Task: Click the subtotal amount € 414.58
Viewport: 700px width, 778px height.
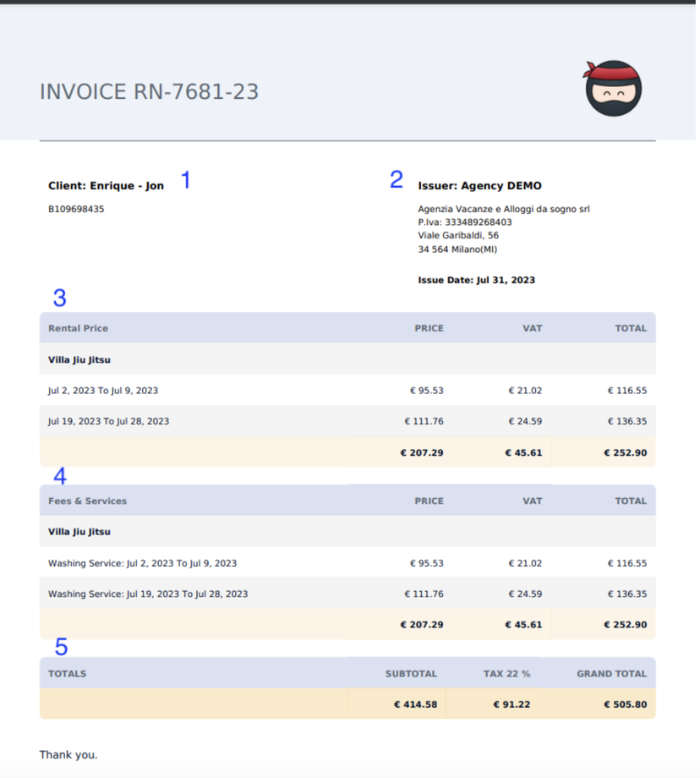Action: pos(415,704)
